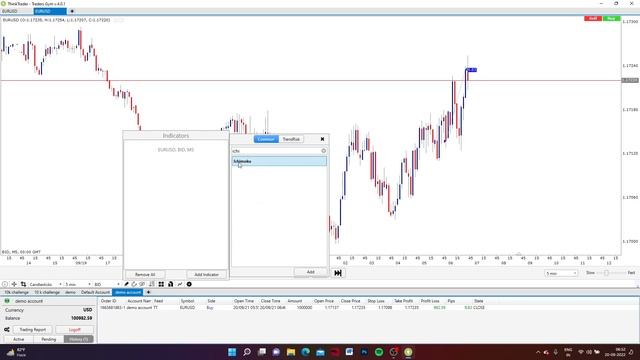Viewport: 640px width, 360px height.
Task: Click the info circle toolbar icon
Action: tap(4, 284)
